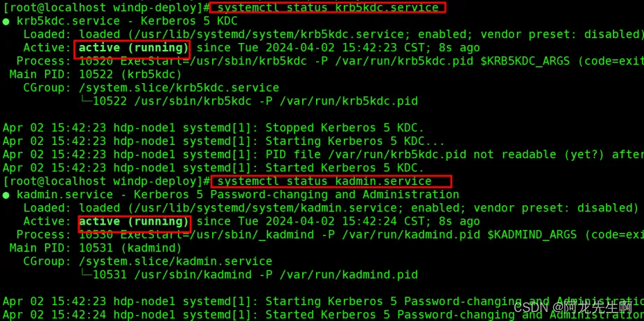Click the /system.slice/kadmin.service CGroup path
The image size is (644, 321).
pyautogui.click(x=175, y=261)
